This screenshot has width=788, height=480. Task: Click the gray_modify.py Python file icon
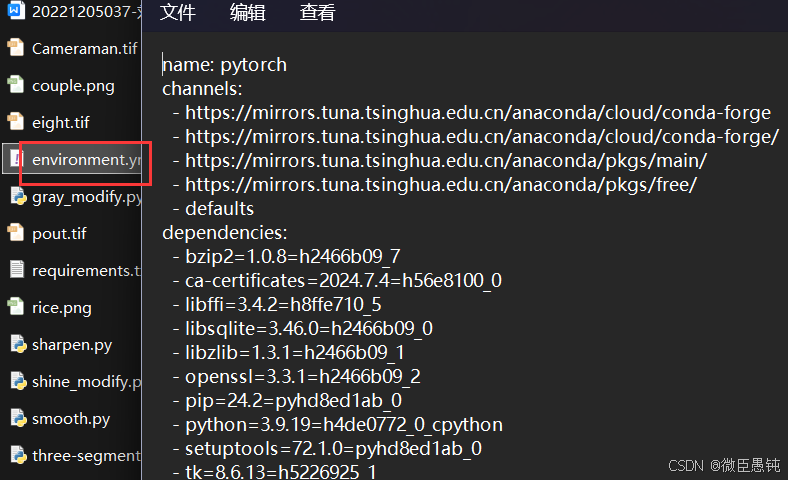18,196
